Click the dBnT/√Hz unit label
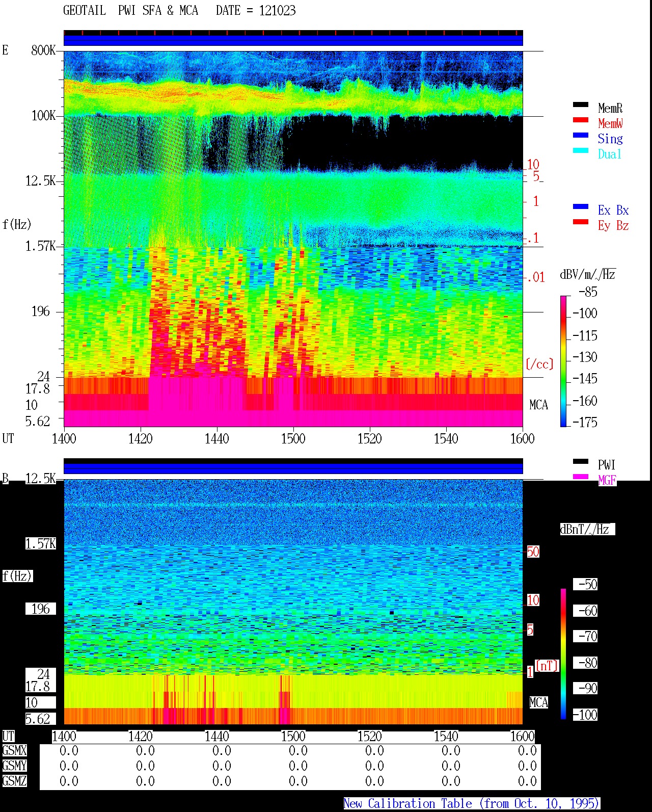Screen dimensions: 652x812 pos(587,529)
